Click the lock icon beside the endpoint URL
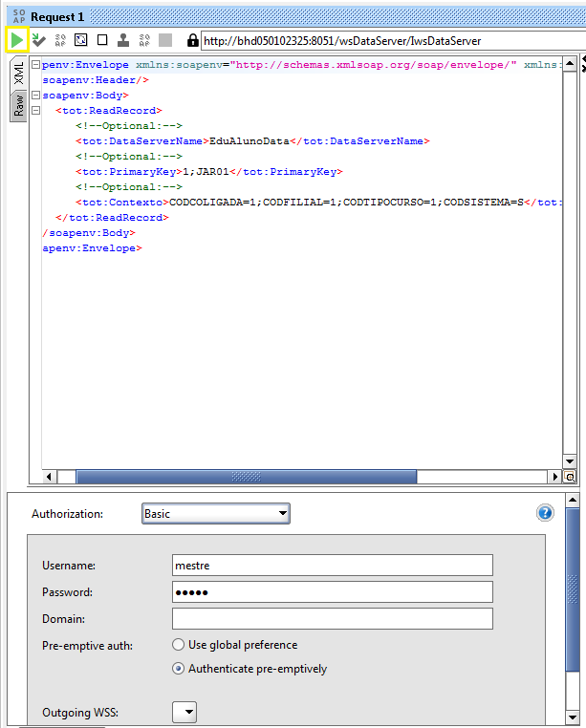This screenshot has height=728, width=586. coord(192,40)
